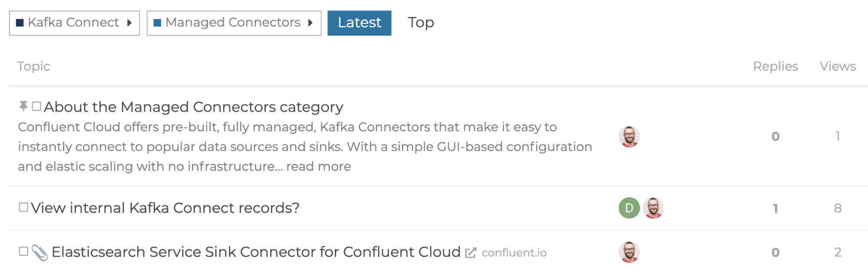Expand the Kafka Connect category dropdown
Image resolution: width=868 pixels, height=274 pixels.
(74, 23)
